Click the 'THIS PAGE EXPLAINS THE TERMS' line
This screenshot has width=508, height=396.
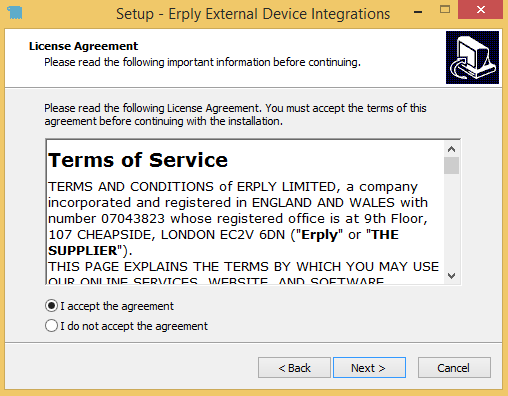[x=243, y=267]
